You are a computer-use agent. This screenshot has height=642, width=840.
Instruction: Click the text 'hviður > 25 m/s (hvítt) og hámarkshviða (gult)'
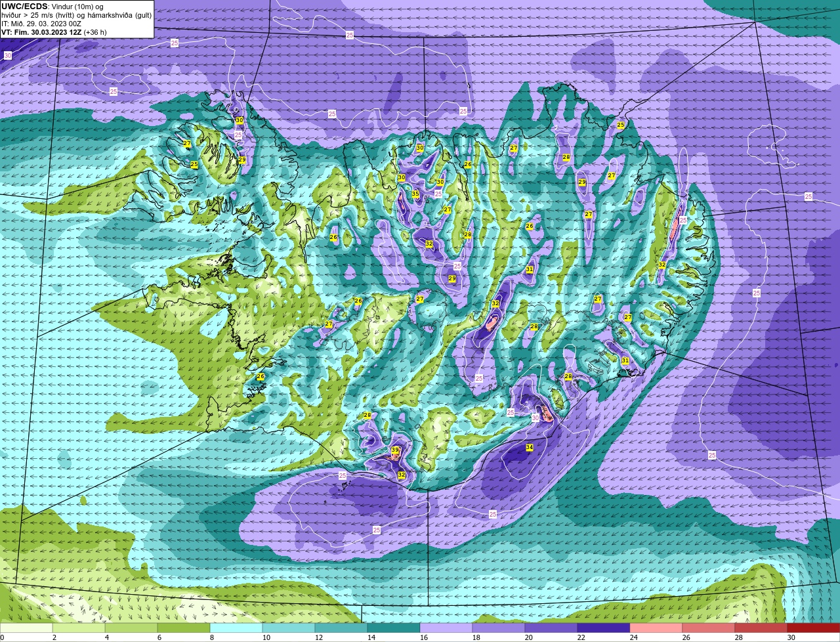point(76,15)
